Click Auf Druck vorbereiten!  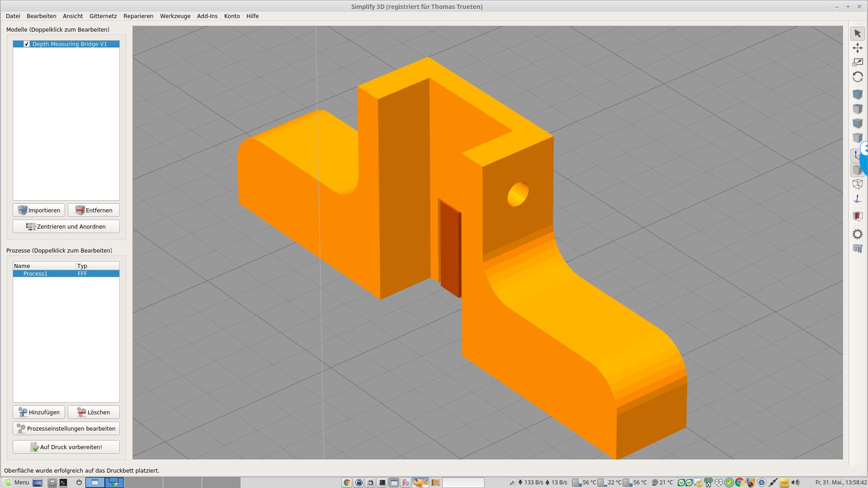(x=66, y=447)
